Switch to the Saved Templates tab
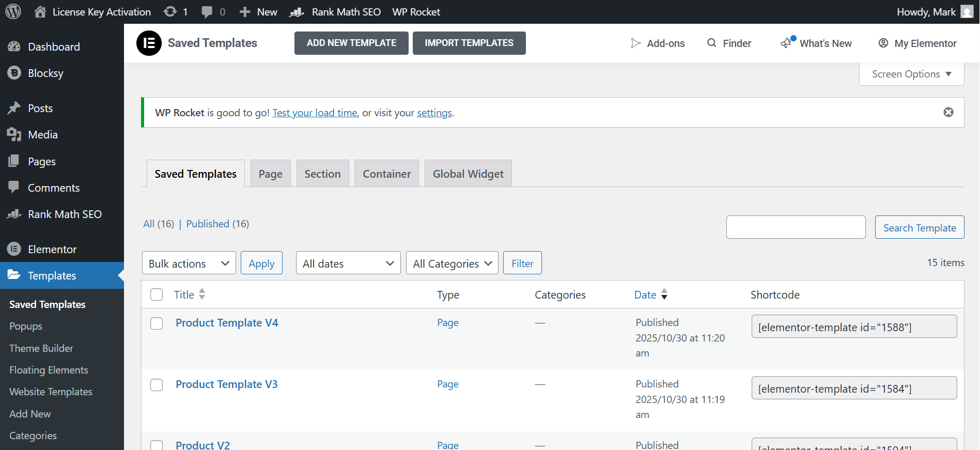Image resolution: width=980 pixels, height=450 pixels. tap(196, 174)
